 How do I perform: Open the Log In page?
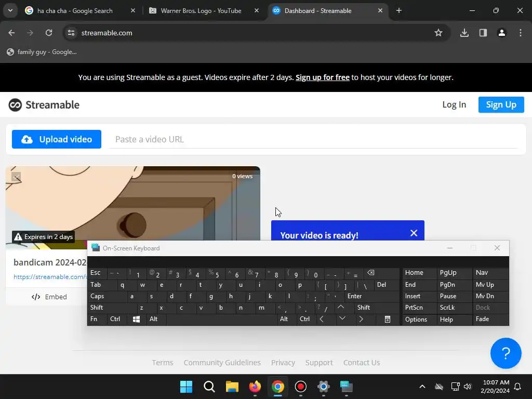coord(454,104)
